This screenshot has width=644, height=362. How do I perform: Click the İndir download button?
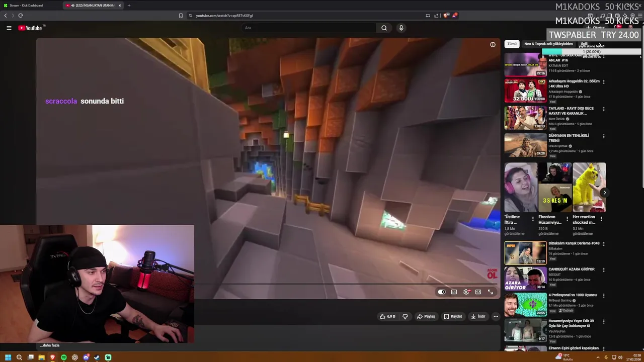478,316
